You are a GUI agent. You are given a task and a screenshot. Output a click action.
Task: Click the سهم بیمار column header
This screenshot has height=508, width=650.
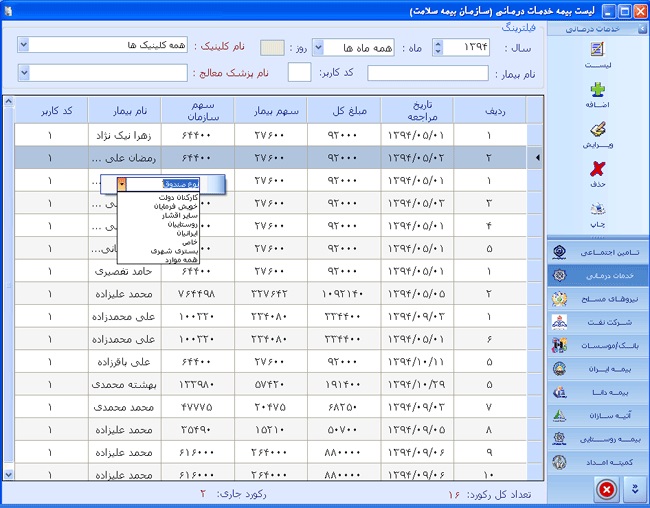pos(271,110)
